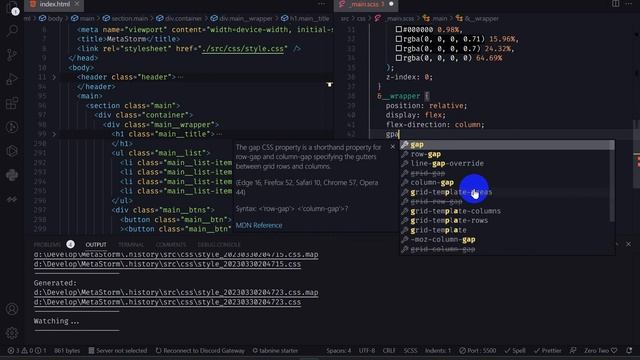The image size is (640, 360).
Task: Open breadcrumb div.container
Action: coord(179,18)
